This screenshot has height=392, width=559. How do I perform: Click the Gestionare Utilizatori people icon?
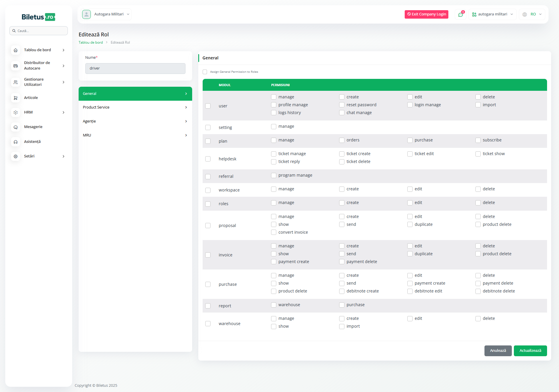pos(16,82)
